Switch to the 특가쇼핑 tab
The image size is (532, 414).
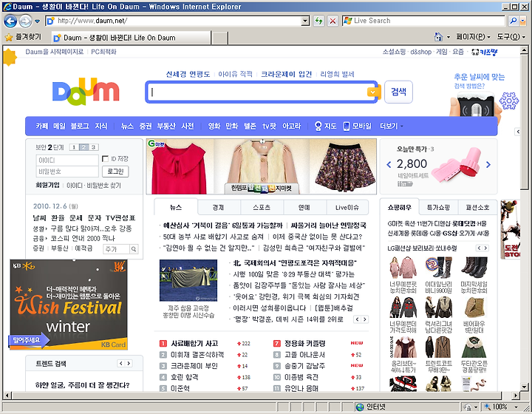438,207
